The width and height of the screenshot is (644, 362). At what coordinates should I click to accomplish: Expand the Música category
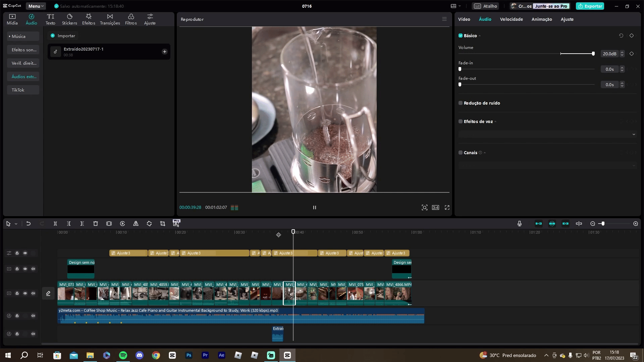[x=19, y=36]
